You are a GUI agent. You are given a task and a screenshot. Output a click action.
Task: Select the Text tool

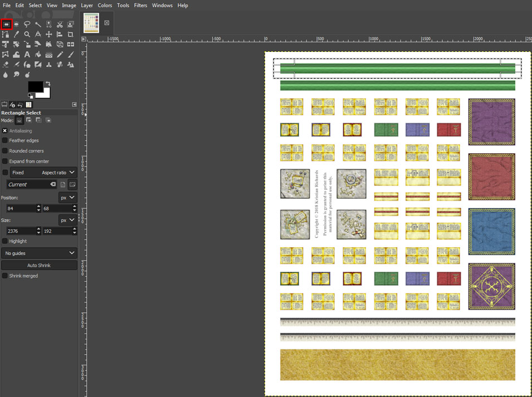click(27, 54)
